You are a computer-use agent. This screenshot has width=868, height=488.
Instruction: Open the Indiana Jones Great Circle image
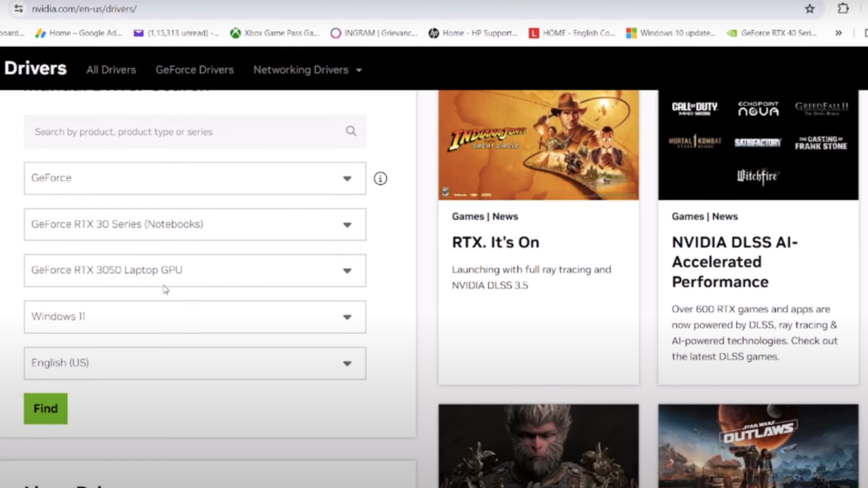538,145
